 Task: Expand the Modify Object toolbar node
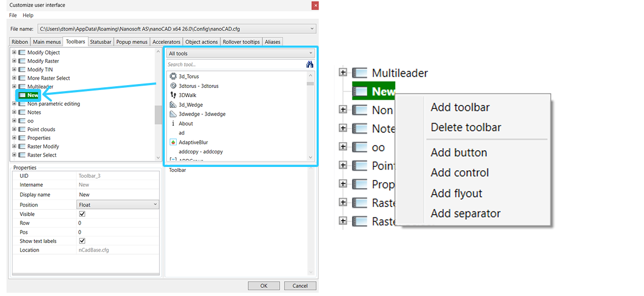tap(15, 53)
